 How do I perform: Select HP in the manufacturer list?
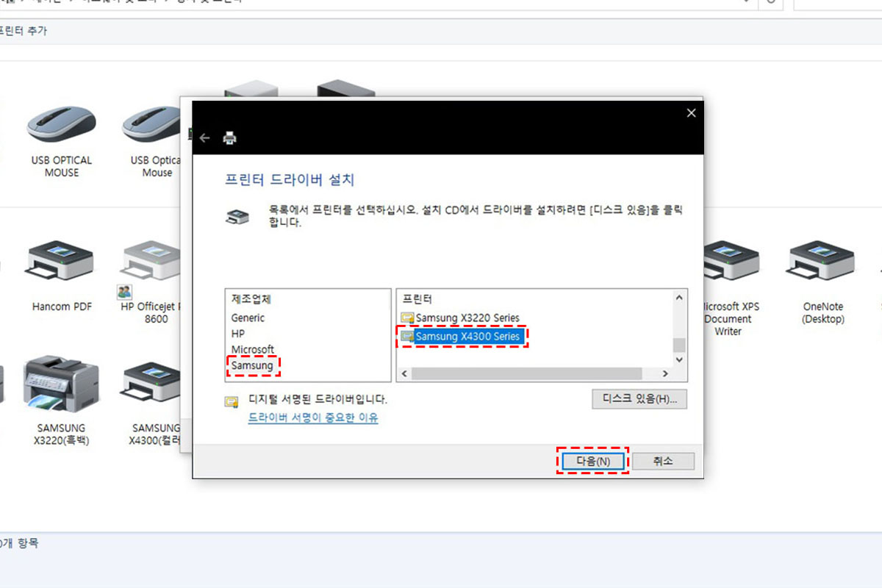238,334
